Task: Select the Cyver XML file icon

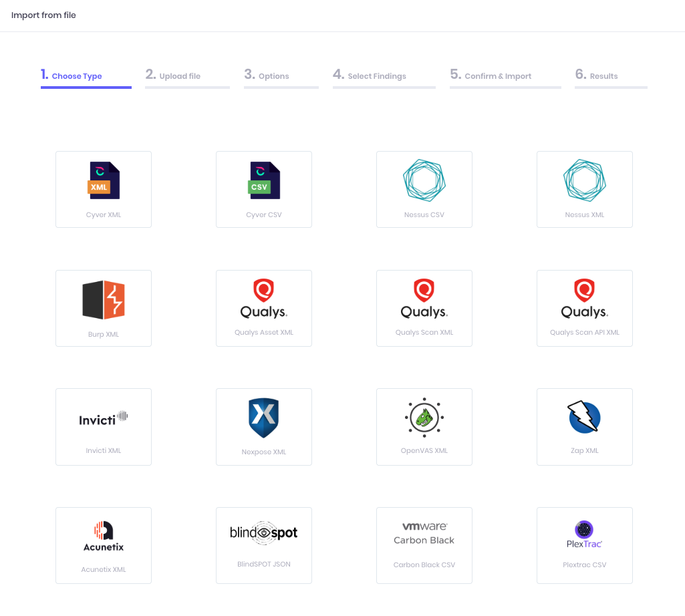Action: click(104, 180)
